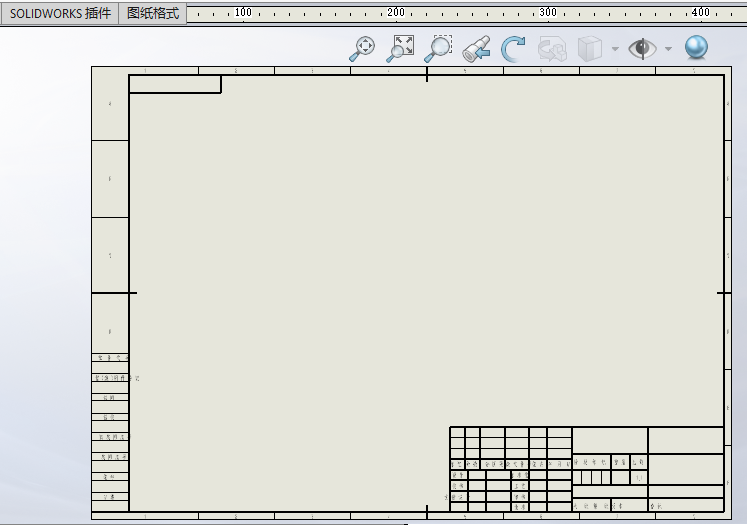Activate the blue curved-arrow Rotate View tool

pos(514,48)
